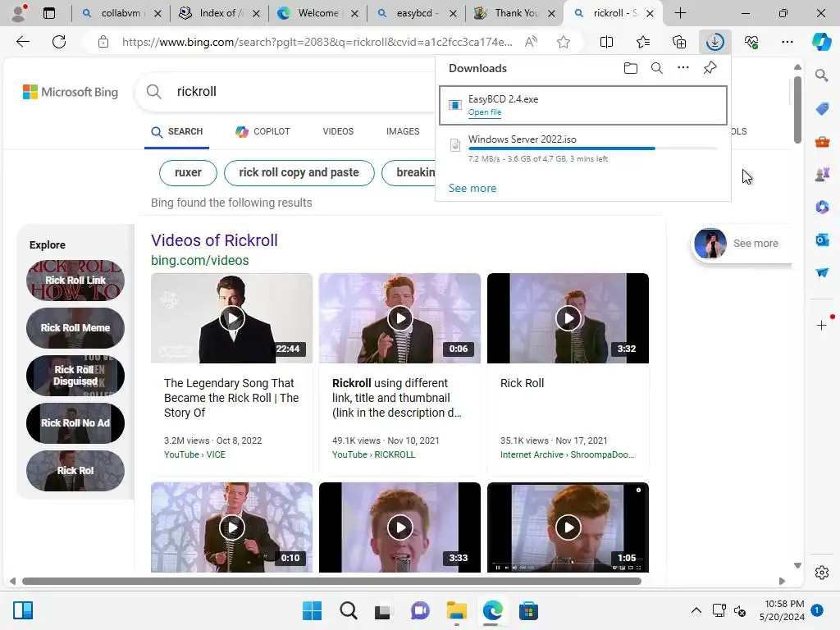
Task: Play the 0:06 Rickroll different link video
Action: pyautogui.click(x=399, y=318)
